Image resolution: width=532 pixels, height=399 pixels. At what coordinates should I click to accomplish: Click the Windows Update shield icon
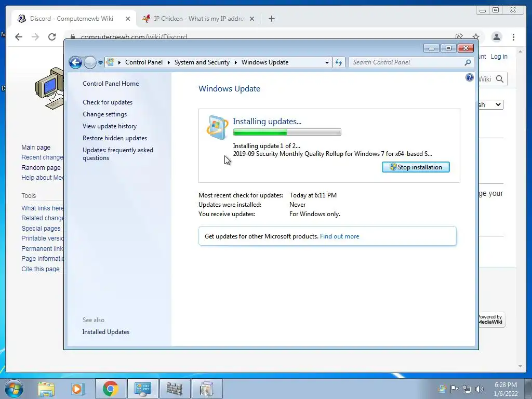coord(217,128)
